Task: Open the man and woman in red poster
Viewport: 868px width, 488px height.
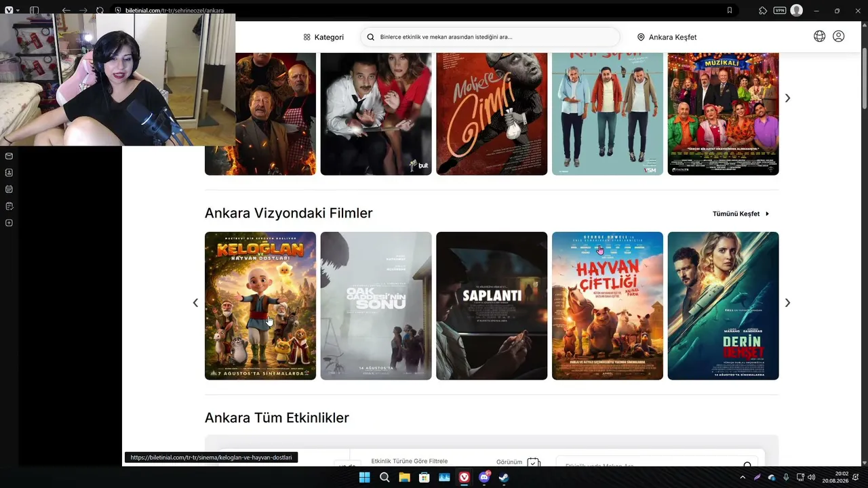Action: [376, 114]
